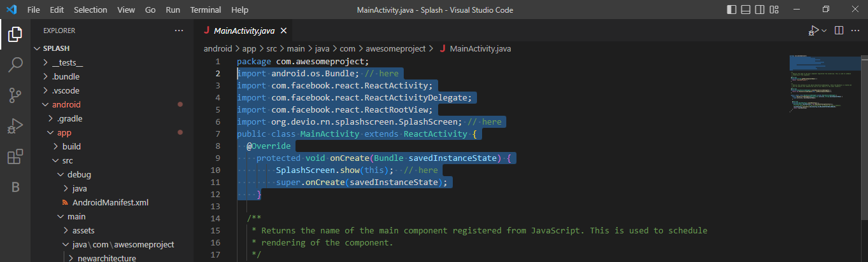Screen dimensions: 868x262
Task: Click line number 1 in the gutter
Action: tap(218, 61)
